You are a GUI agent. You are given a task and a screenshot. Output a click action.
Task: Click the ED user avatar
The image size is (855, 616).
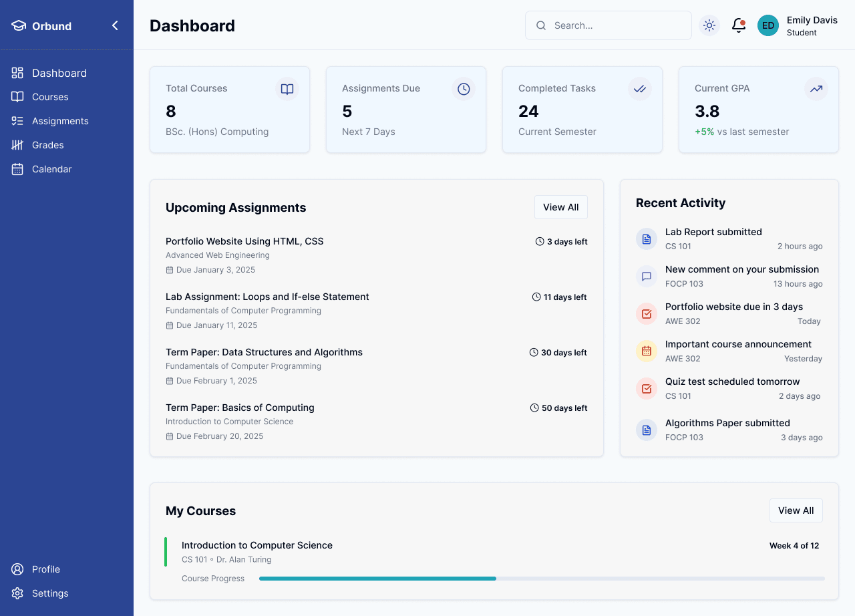[768, 25]
